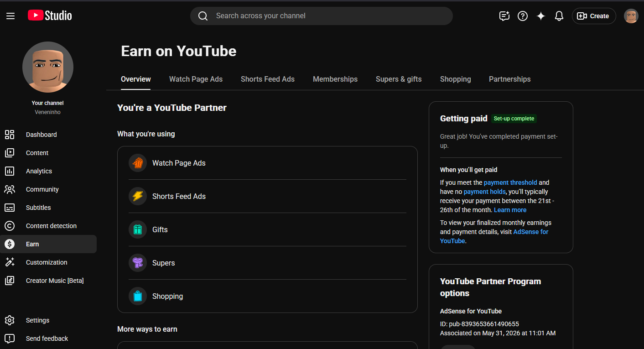
Task: Click the Dashboard grid icon
Action: pos(10,135)
